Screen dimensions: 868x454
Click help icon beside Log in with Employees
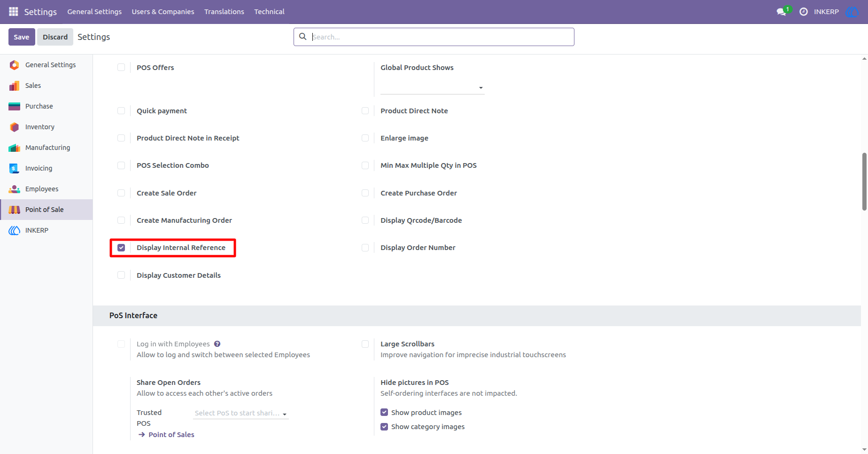point(217,344)
